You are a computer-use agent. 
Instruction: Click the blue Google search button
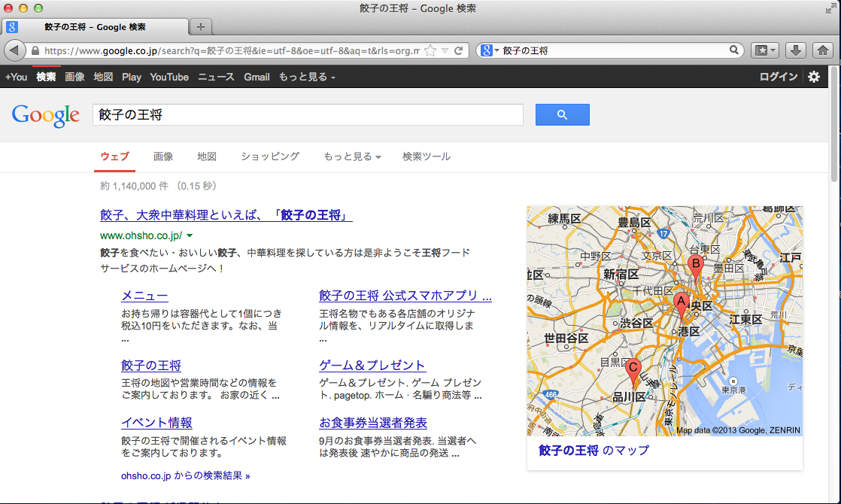[x=562, y=115]
